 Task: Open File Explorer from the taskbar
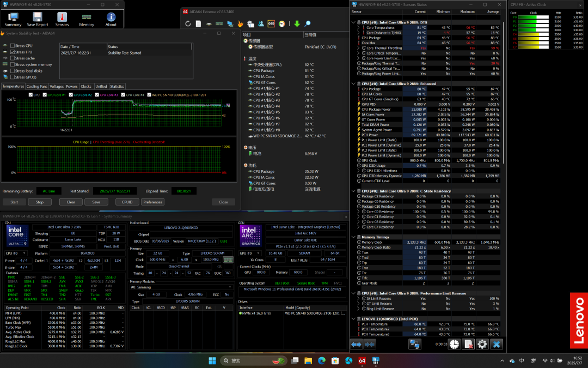(x=308, y=360)
